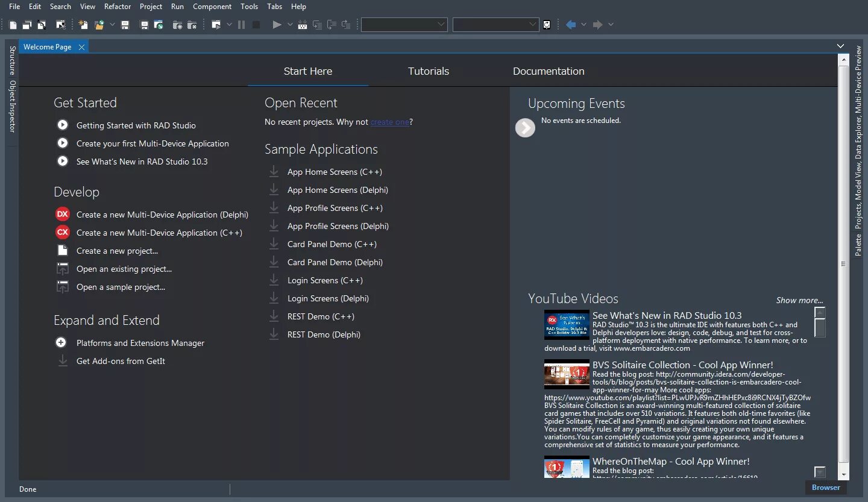Click the plus icon for Platforms and Extensions Manager
Image resolution: width=868 pixels, height=502 pixels.
61,342
